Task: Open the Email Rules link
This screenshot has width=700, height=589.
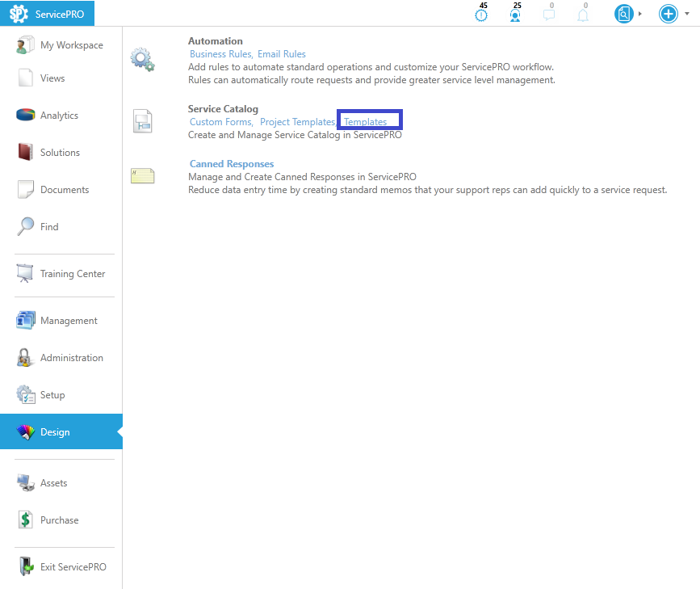Action: click(x=282, y=54)
